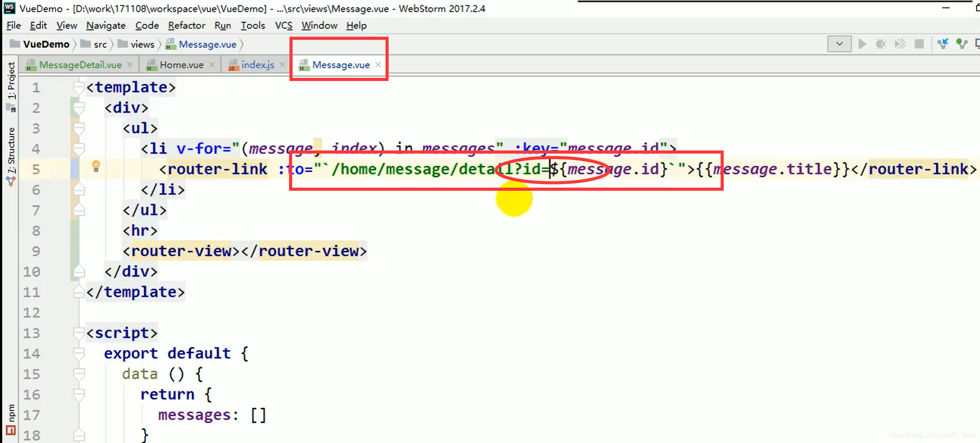This screenshot has width=980, height=443.
Task: Open the Window menu
Action: coord(319,25)
